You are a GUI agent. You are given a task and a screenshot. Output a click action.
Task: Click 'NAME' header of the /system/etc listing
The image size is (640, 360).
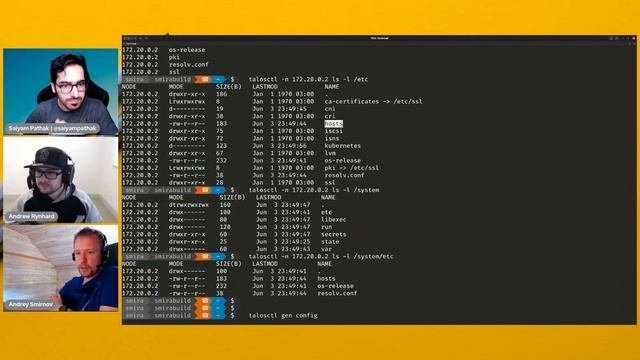[x=324, y=264]
